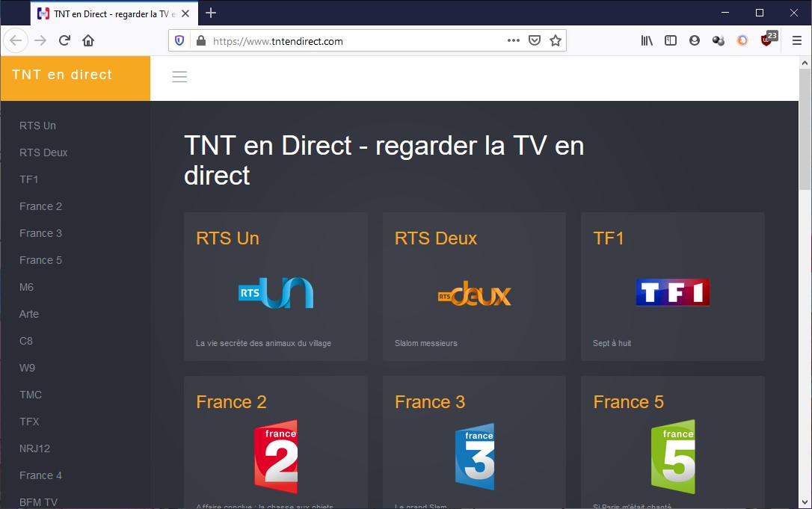Screen dimensions: 812x509
Task: Select France 2 in the sidebar
Action: pos(40,206)
